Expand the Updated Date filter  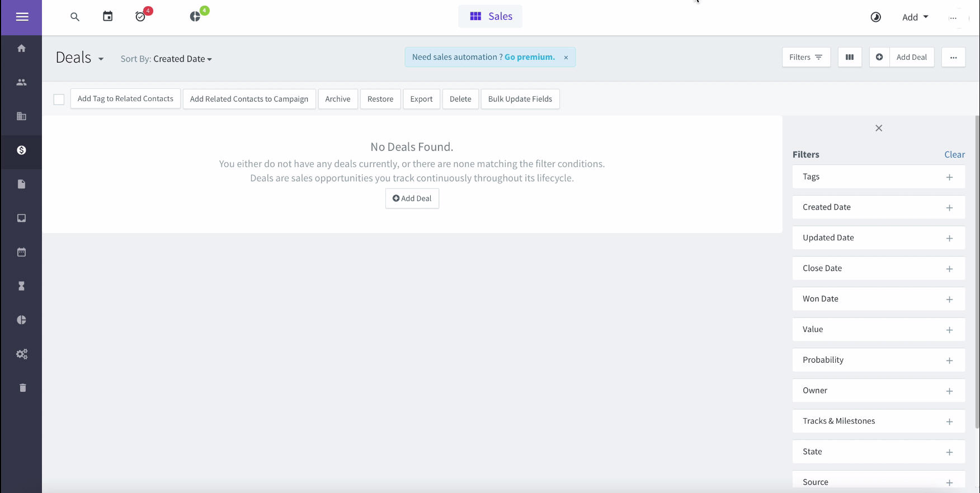[x=879, y=238]
